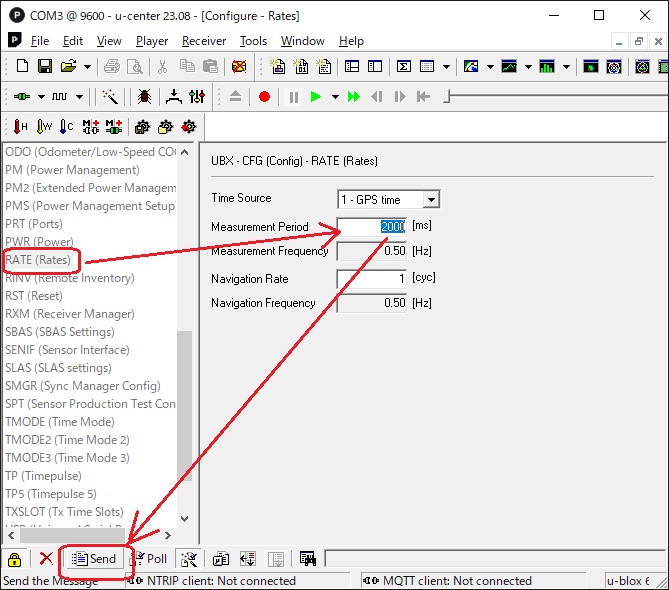Screen dimensions: 669x590
Task: Click the sky view icon
Action: tap(614, 67)
